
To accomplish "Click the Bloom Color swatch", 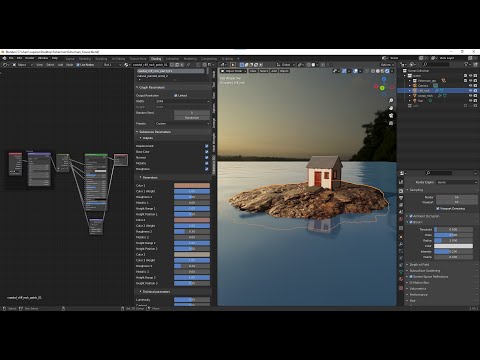I will 453,246.
